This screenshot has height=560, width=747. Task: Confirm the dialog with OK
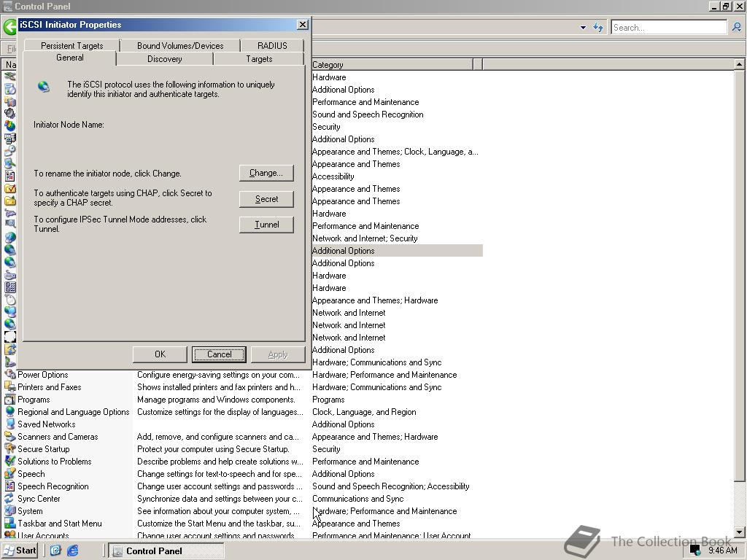(160, 354)
